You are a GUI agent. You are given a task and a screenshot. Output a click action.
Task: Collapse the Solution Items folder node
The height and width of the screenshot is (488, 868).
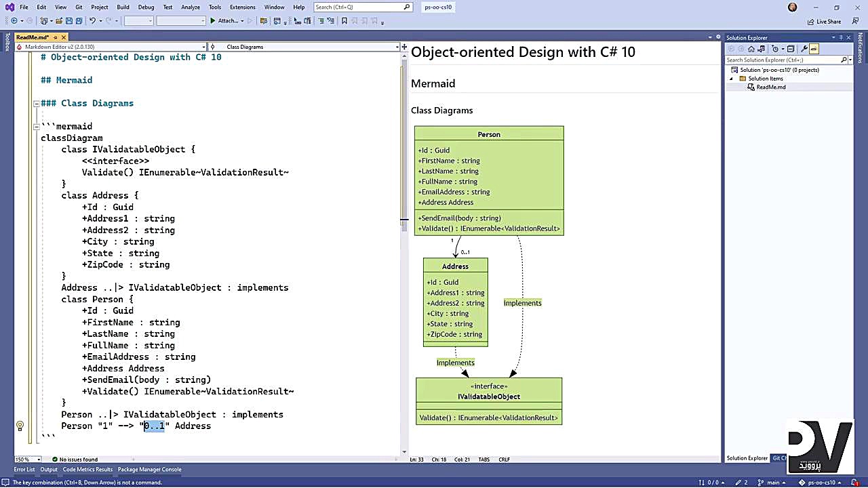coord(731,79)
